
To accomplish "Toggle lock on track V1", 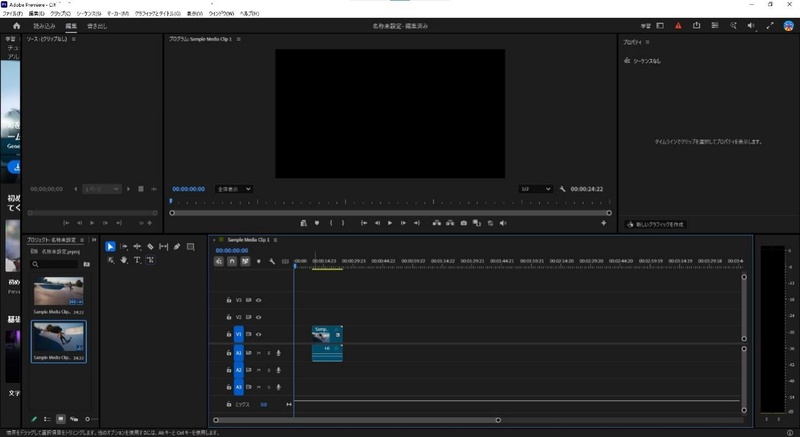I will [229, 335].
